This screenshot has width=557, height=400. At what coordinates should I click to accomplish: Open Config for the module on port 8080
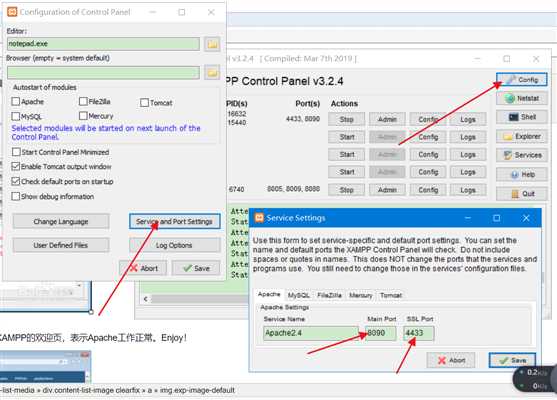point(428,190)
